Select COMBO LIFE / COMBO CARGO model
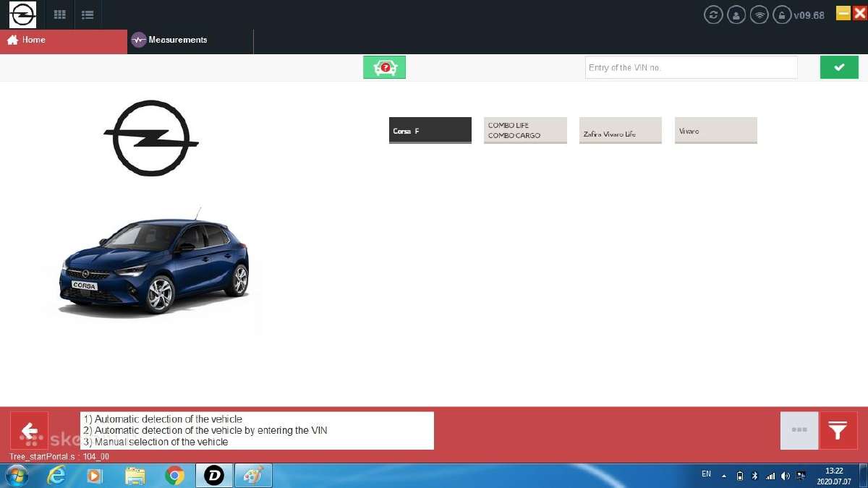This screenshot has width=868, height=488. pyautogui.click(x=525, y=130)
